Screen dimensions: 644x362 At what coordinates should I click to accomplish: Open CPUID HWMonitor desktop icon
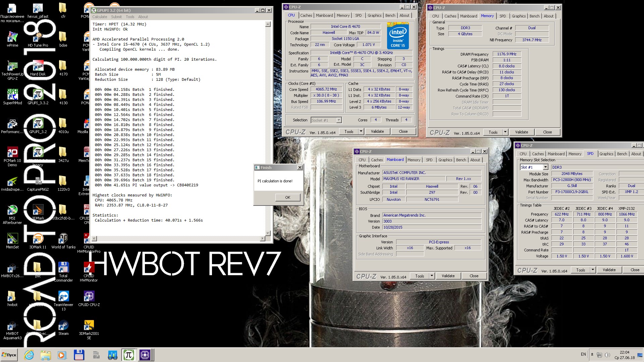click(x=89, y=271)
